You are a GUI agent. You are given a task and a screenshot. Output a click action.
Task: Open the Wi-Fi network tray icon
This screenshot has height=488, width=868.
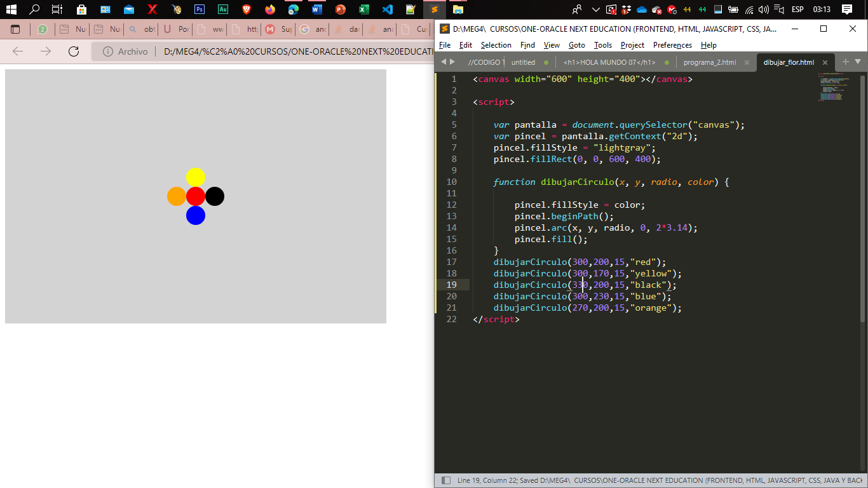(749, 10)
